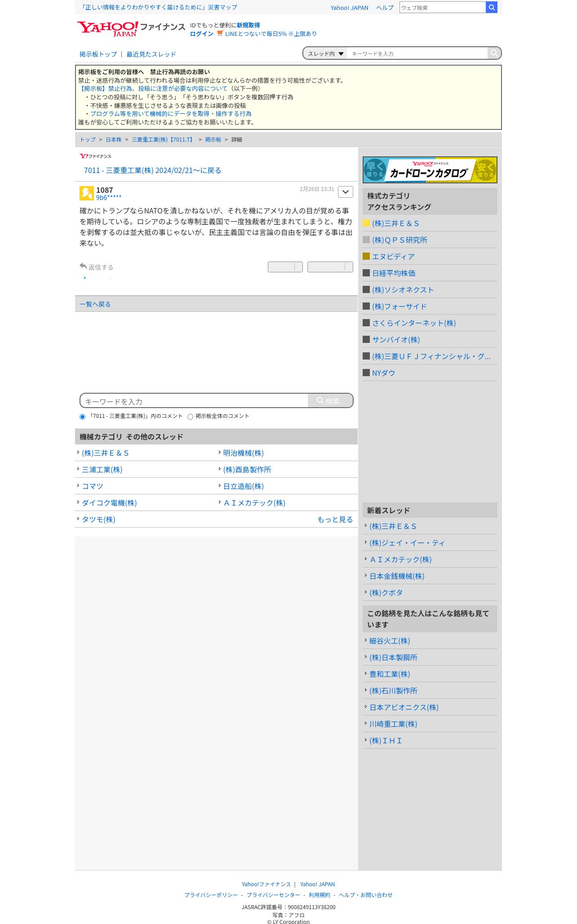Open 最近見たスレッド link
This screenshot has height=924, width=577.
coord(151,54)
